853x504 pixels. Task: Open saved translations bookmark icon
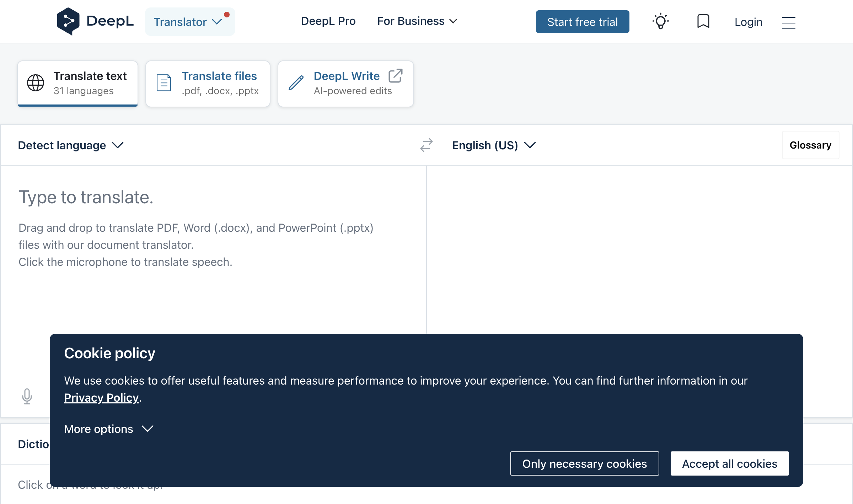(x=703, y=21)
